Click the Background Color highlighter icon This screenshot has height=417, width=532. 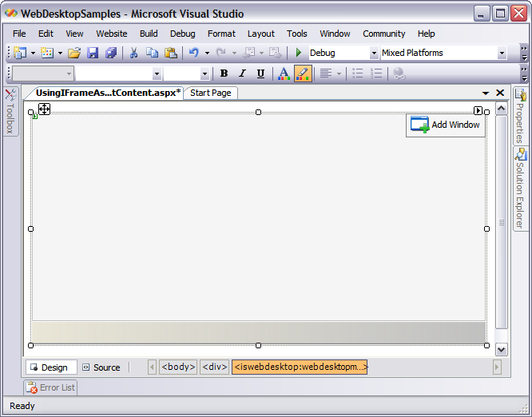click(303, 73)
